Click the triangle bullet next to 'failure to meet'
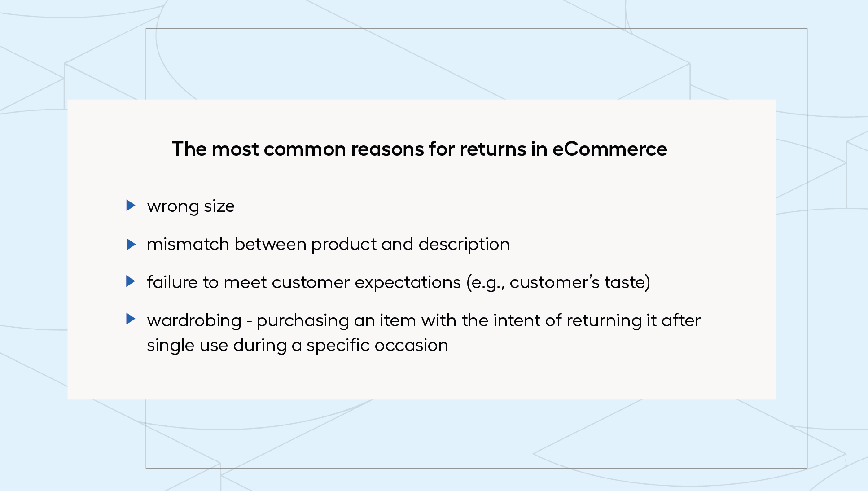This screenshot has height=491, width=868. point(131,281)
